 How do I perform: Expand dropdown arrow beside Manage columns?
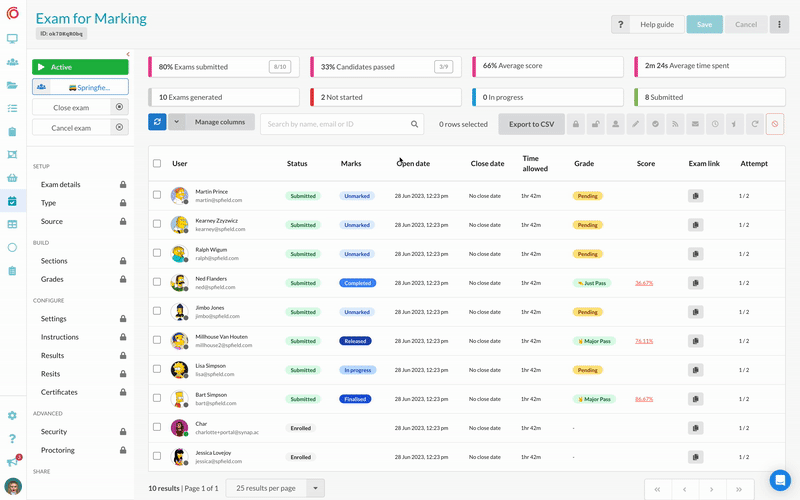click(x=176, y=122)
